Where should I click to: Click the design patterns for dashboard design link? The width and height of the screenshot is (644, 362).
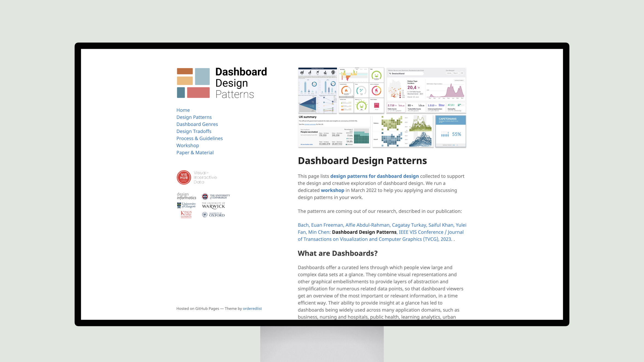374,176
